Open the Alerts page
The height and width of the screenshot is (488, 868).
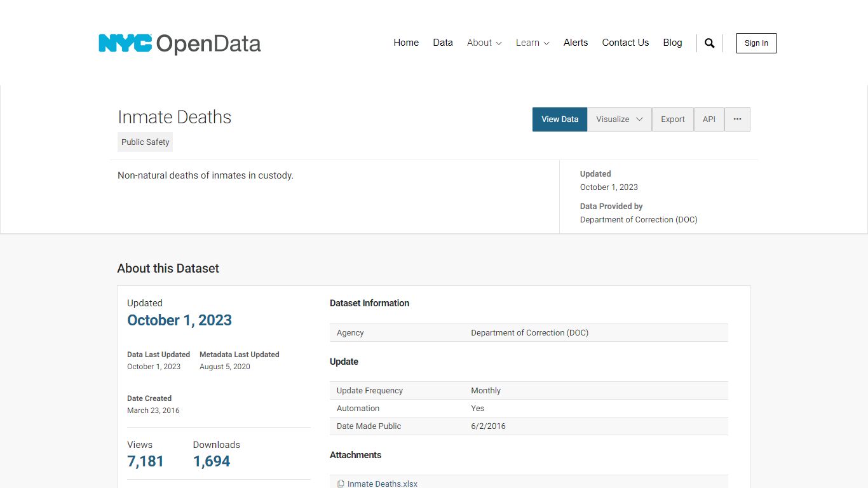(576, 43)
